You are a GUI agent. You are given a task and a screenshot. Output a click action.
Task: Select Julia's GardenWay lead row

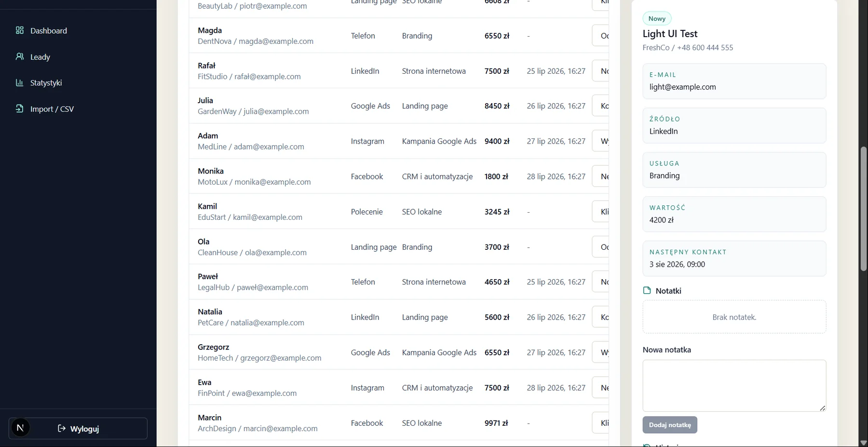pos(399,106)
